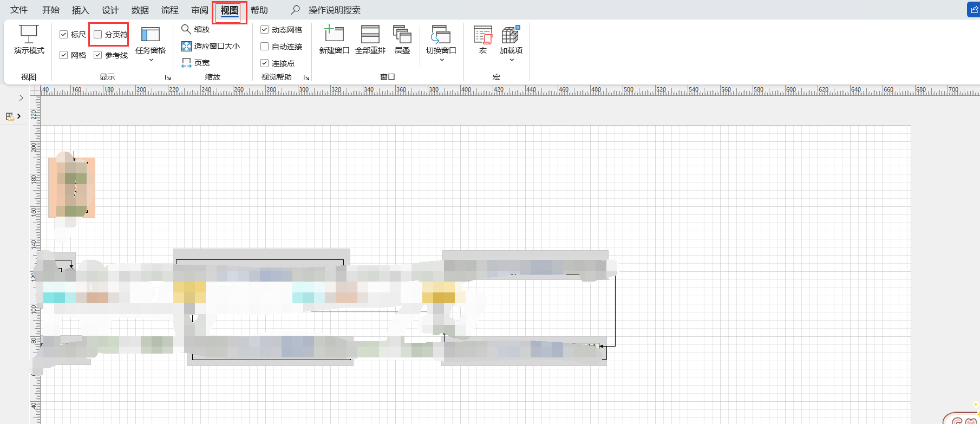Start 演示模式 presentation mode
980x424 pixels.
tap(29, 40)
